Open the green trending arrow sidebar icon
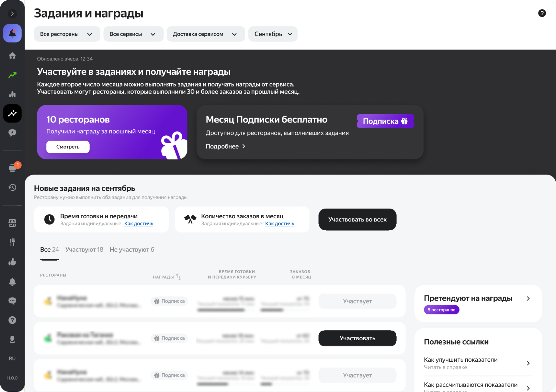Image resolution: width=556 pixels, height=392 pixels. pos(12,75)
